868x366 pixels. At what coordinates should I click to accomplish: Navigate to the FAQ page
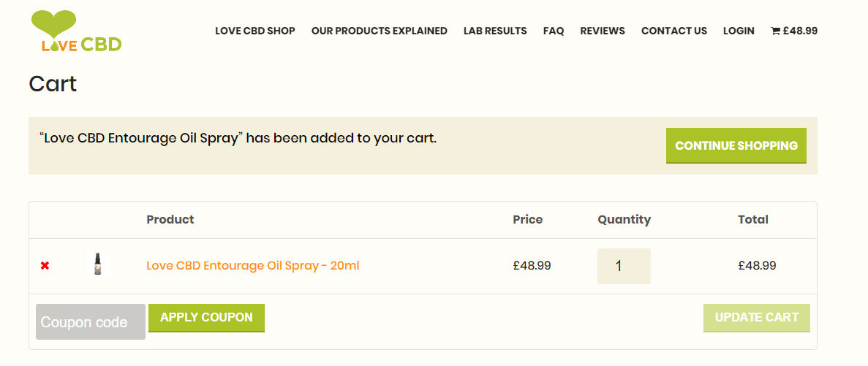(554, 31)
